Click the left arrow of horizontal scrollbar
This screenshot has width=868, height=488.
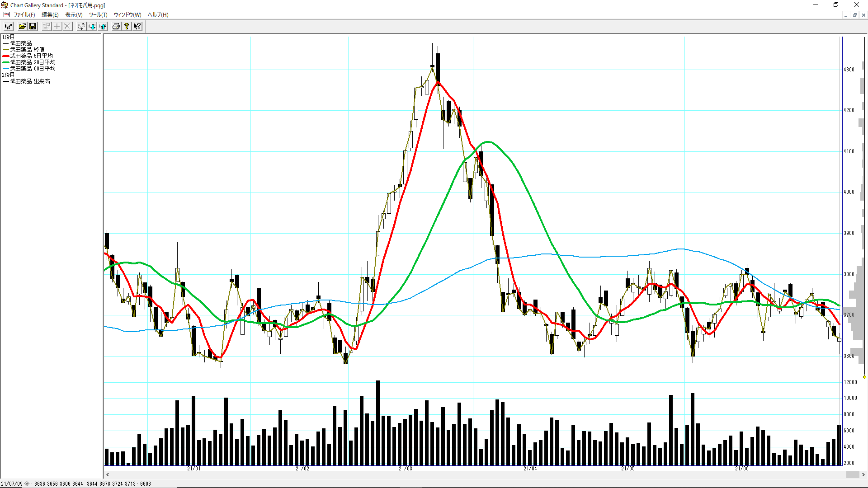108,474
